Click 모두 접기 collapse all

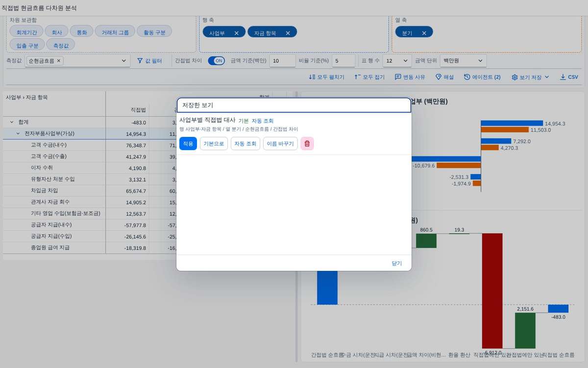pyautogui.click(x=369, y=77)
